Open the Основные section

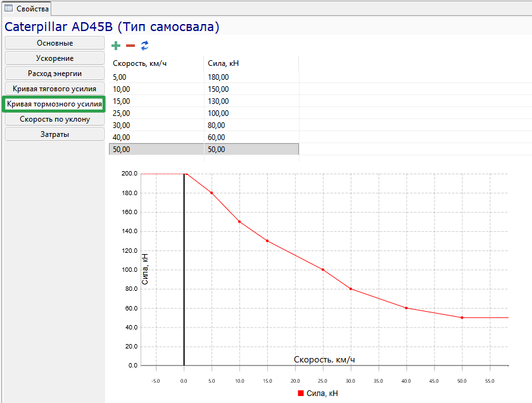(54, 43)
